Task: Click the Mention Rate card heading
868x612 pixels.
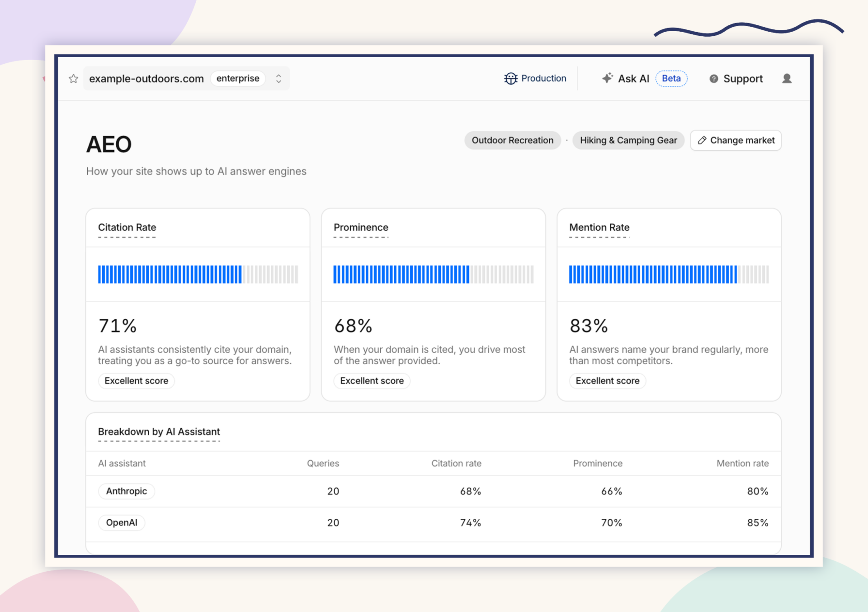Action: click(599, 228)
